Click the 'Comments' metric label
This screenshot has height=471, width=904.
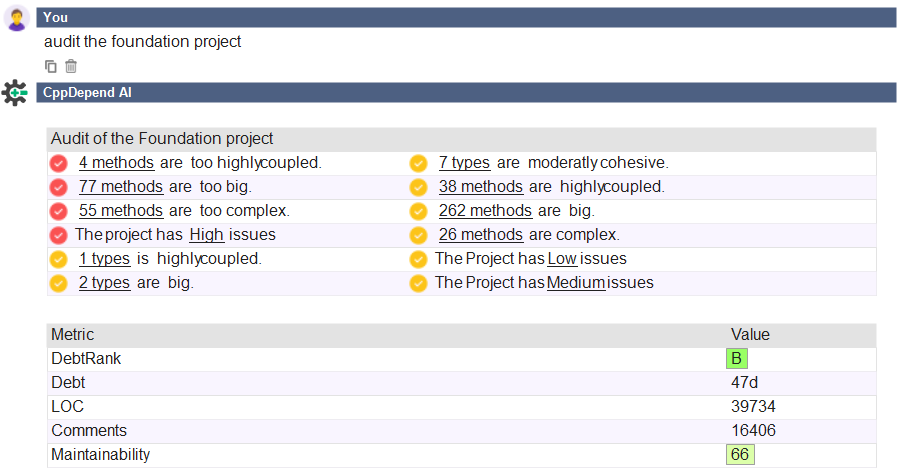click(x=89, y=431)
